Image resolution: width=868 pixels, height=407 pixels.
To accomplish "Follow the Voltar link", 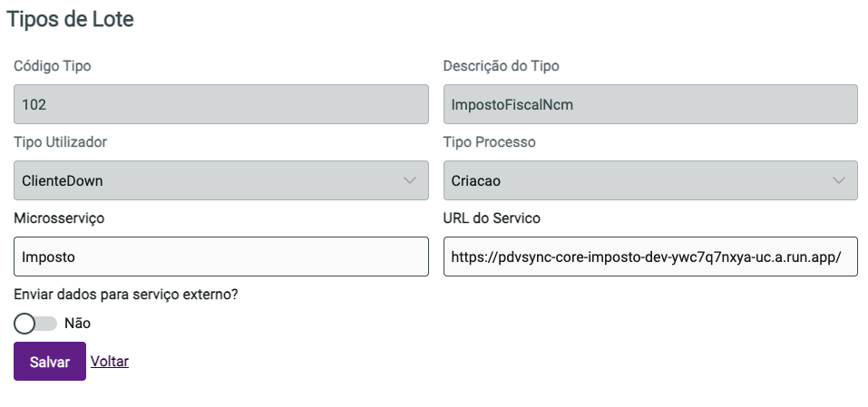I will coord(110,361).
